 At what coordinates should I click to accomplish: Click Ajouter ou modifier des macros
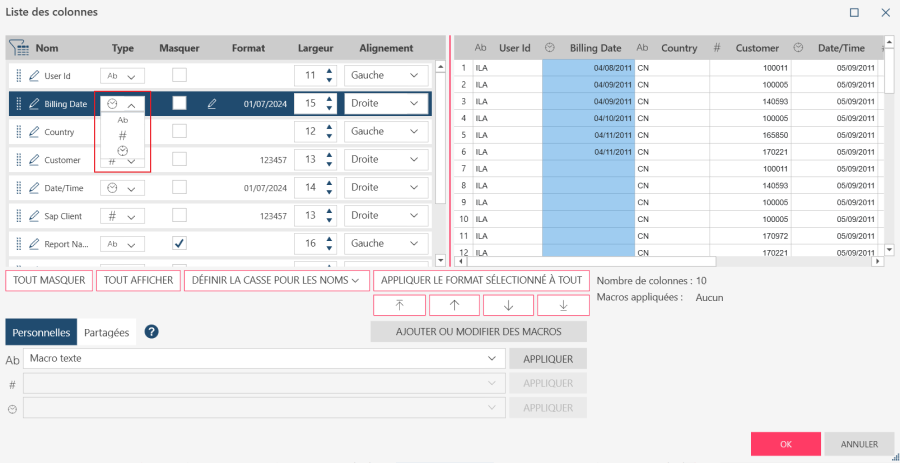click(478, 331)
